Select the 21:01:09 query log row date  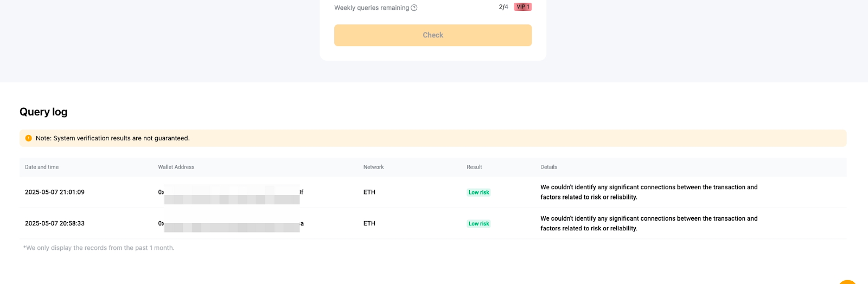pyautogui.click(x=55, y=192)
